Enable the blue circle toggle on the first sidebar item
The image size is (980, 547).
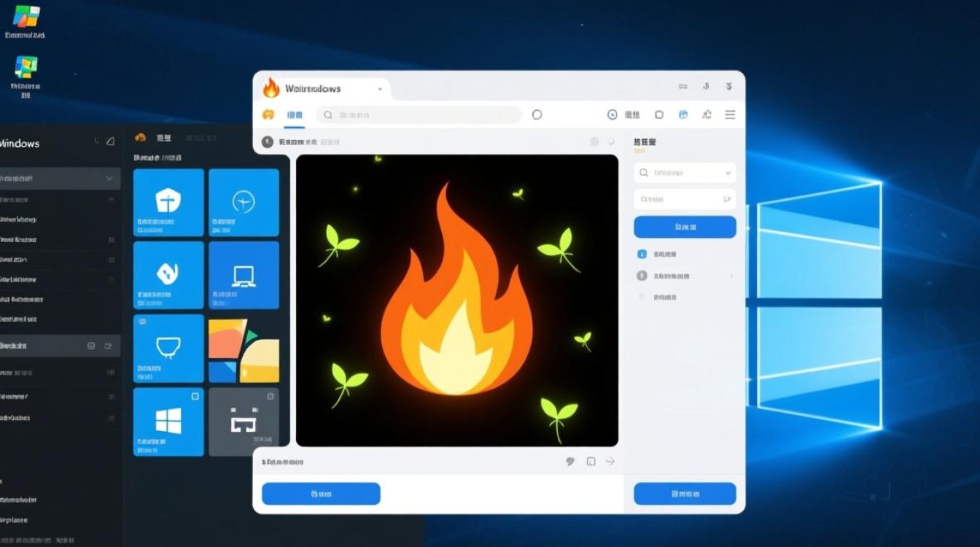point(642,254)
